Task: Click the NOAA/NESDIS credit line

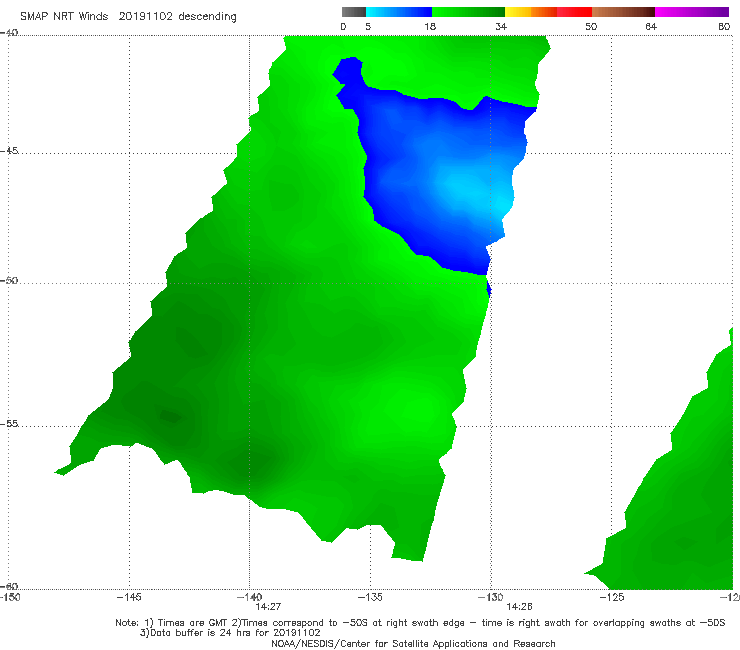Action: (x=413, y=644)
